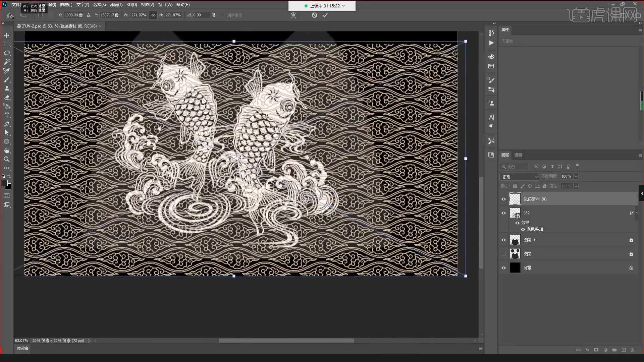
Task: Expand the collapsed toolbar double arrows
Action: tap(3, 23)
